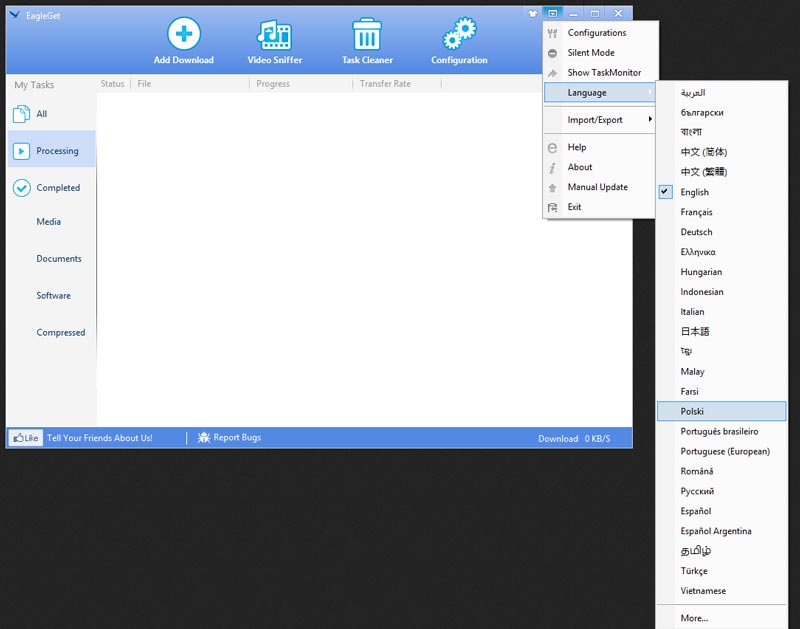Select Deutsch language
Screen dimensions: 800x629
(x=721, y=232)
